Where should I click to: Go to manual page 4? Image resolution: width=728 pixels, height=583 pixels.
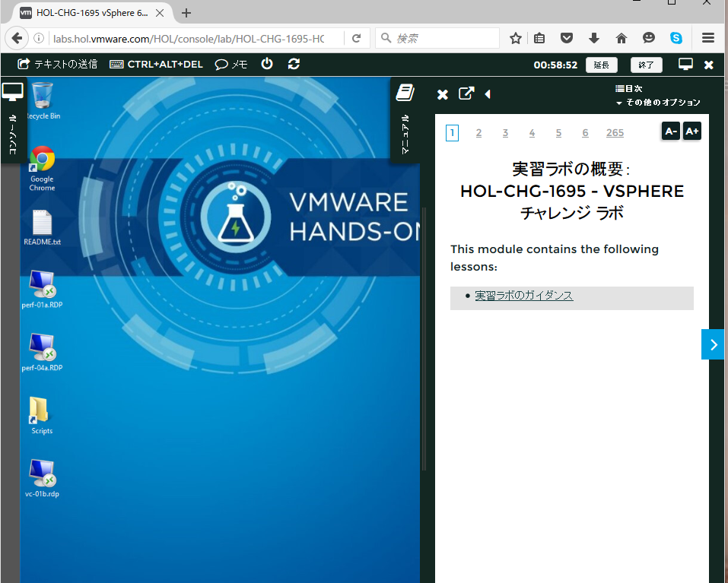pyautogui.click(x=532, y=133)
